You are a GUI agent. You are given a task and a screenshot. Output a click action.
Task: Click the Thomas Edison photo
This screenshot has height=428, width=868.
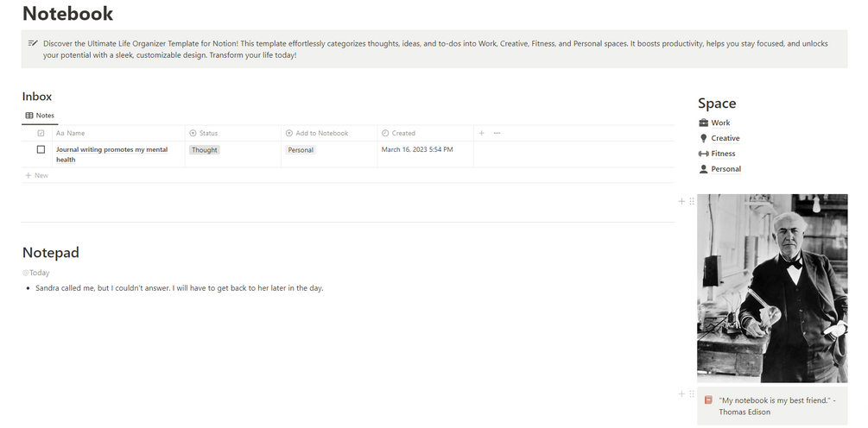pos(771,288)
